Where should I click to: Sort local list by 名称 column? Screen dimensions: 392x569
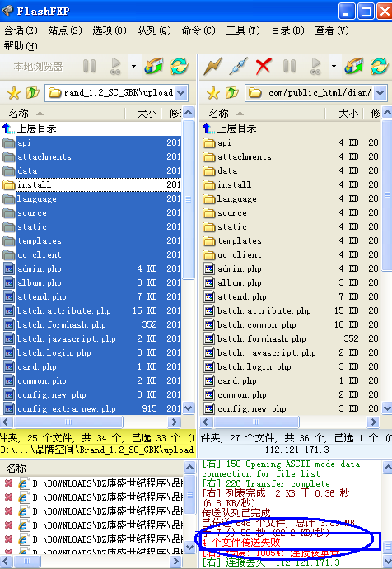[x=63, y=114]
